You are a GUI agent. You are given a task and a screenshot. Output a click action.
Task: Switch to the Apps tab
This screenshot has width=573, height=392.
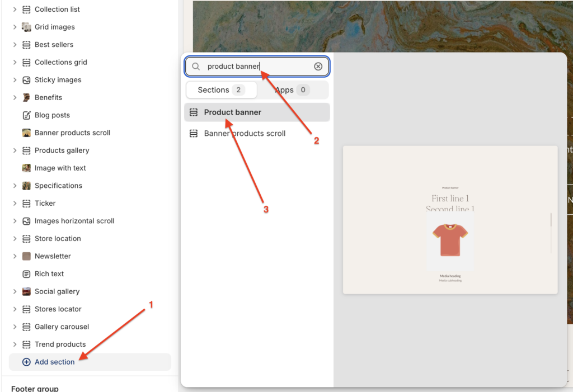292,90
